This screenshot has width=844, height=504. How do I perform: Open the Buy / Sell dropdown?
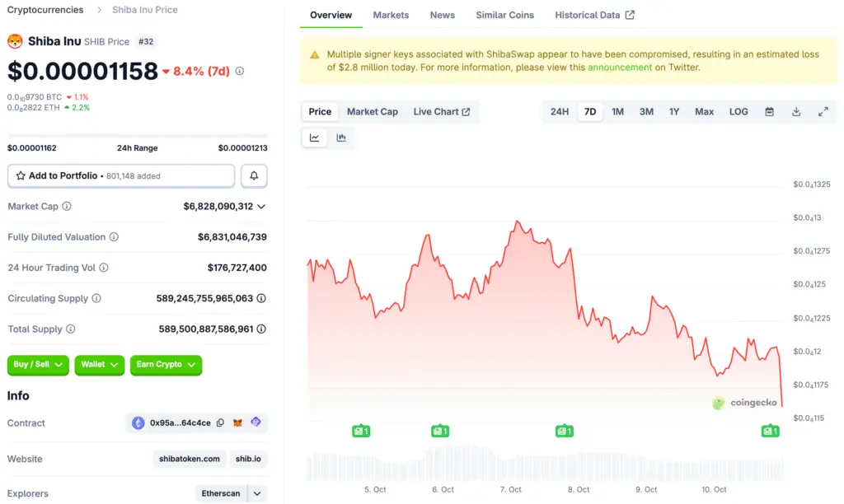39,365
